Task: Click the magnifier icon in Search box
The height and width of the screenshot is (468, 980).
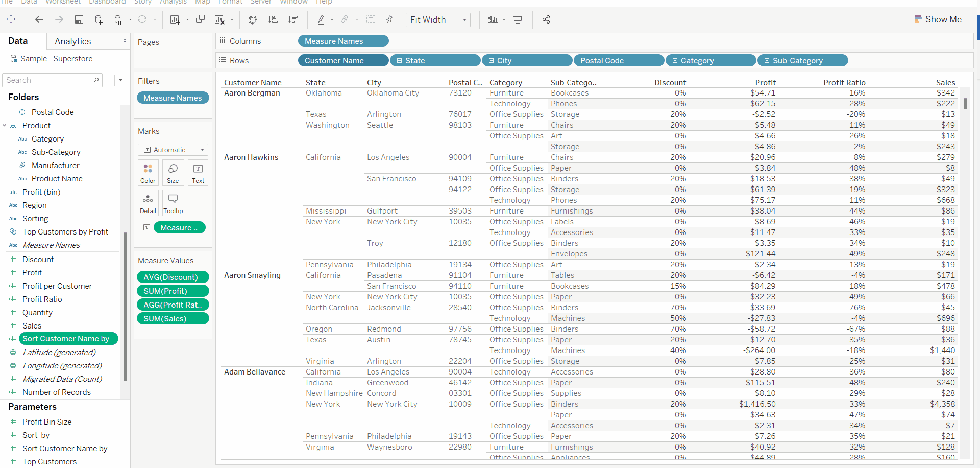Action: (x=96, y=80)
